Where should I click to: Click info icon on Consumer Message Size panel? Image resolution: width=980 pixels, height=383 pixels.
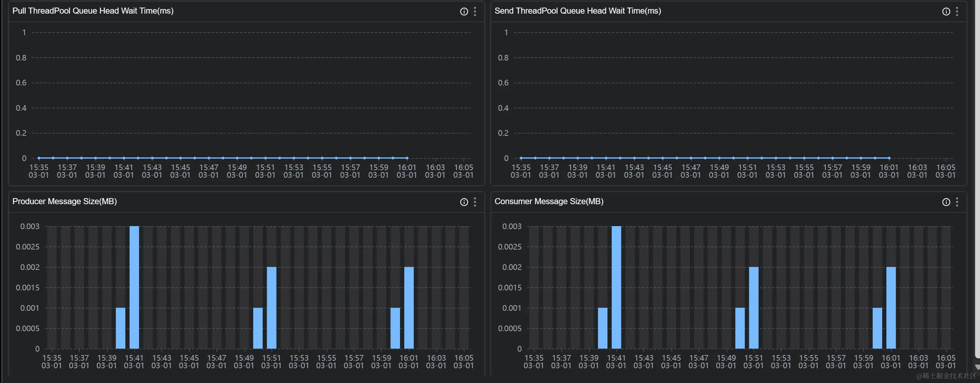click(946, 202)
